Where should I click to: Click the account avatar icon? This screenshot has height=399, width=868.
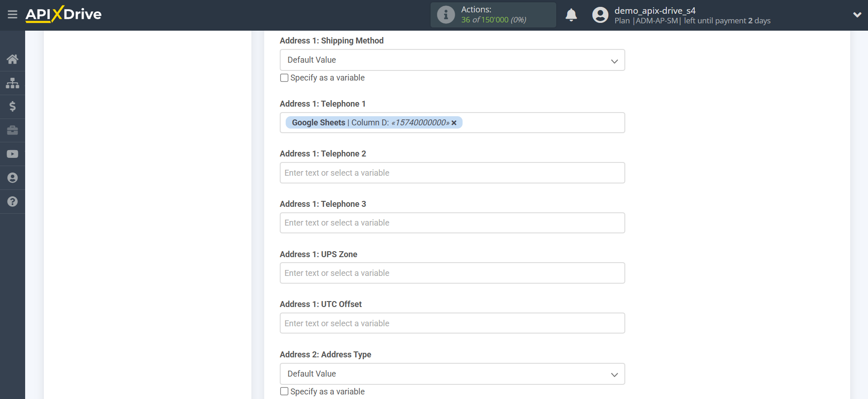[600, 15]
